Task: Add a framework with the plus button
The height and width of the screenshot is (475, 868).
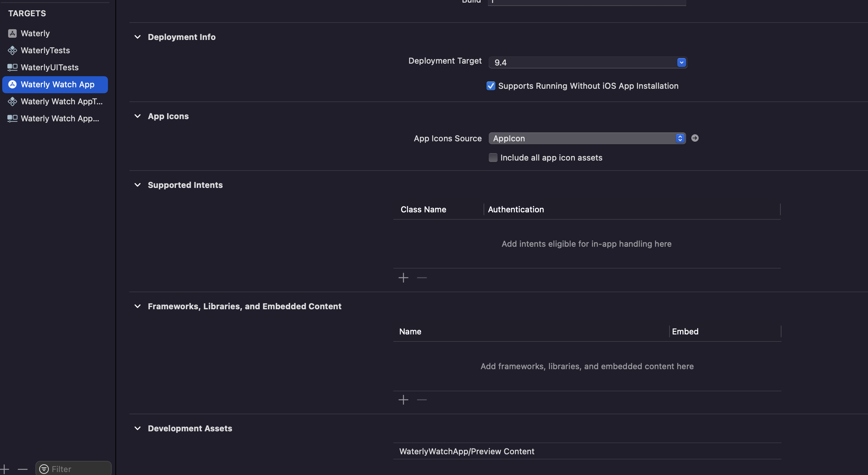Action: tap(403, 400)
